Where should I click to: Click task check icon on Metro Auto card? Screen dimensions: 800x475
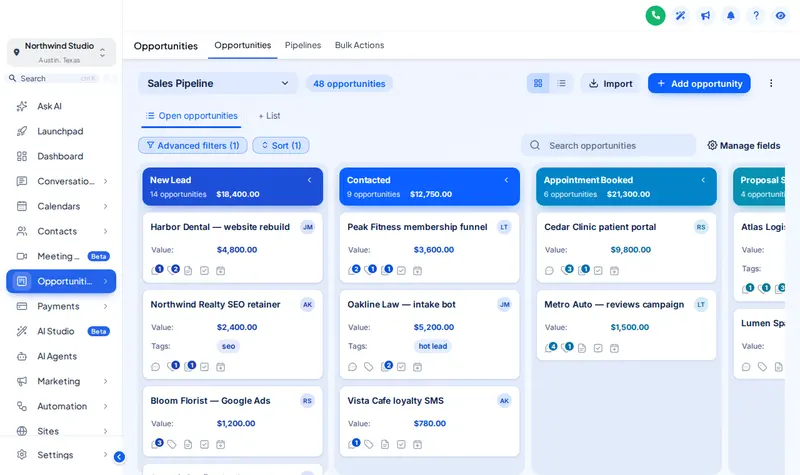pos(598,348)
